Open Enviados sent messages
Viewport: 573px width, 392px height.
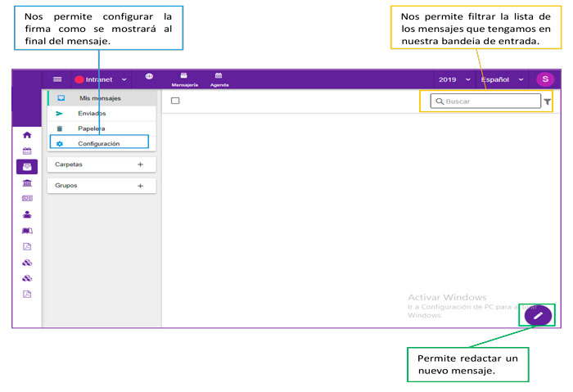[91, 114]
